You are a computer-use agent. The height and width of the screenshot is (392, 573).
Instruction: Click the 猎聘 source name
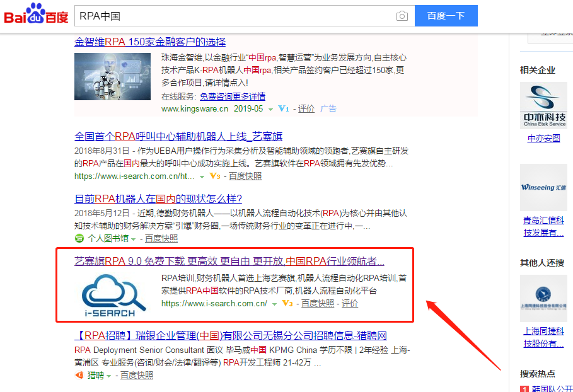pyautogui.click(x=96, y=375)
